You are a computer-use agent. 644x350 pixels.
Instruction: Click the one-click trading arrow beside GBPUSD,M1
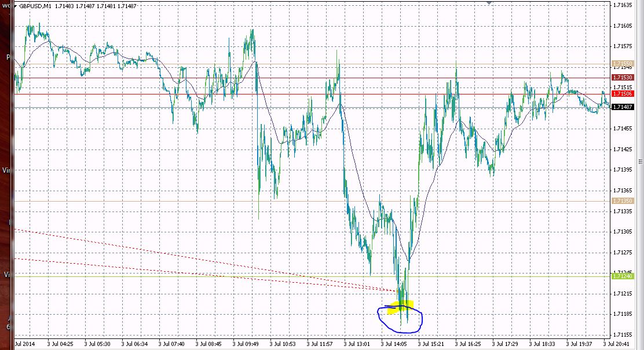16,6
